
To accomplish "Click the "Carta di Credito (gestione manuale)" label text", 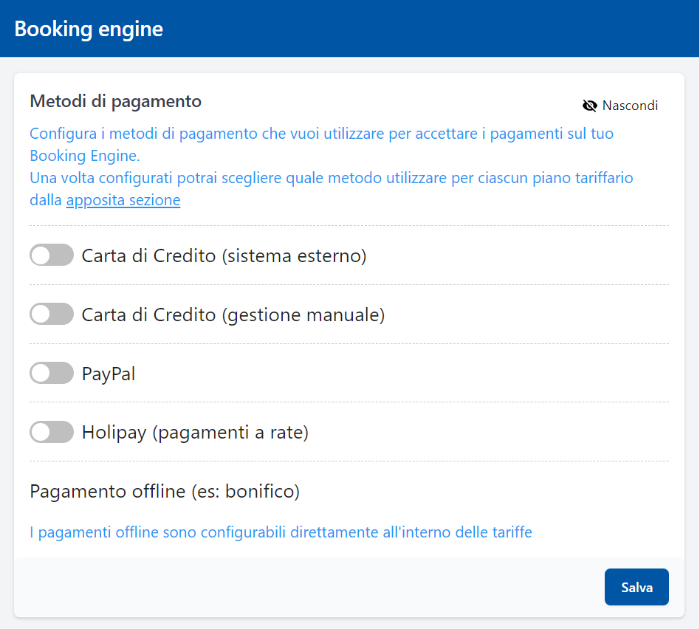I will (x=233, y=314).
